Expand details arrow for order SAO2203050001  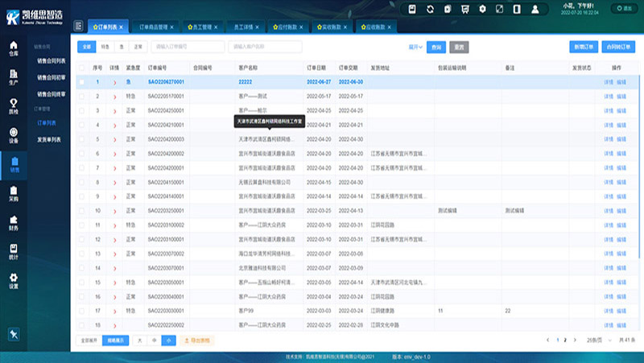click(x=114, y=283)
